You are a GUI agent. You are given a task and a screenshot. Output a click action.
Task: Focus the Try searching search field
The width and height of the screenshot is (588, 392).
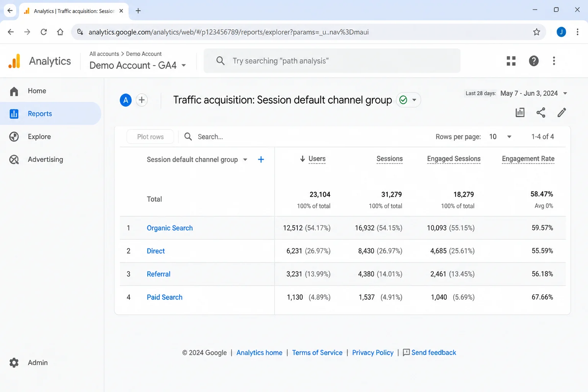pyautogui.click(x=332, y=61)
